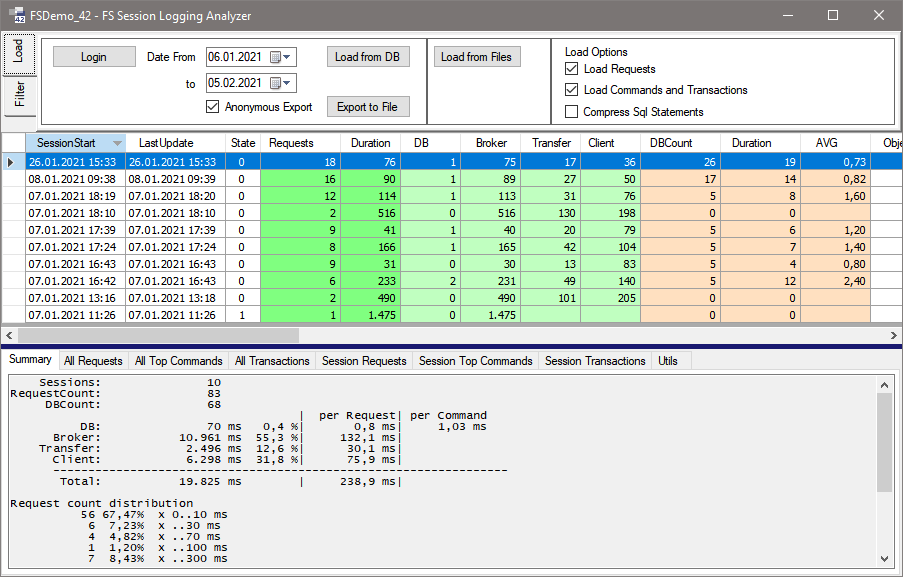
Task: Click the AVG cell showing 2,40
Action: [x=835, y=281]
